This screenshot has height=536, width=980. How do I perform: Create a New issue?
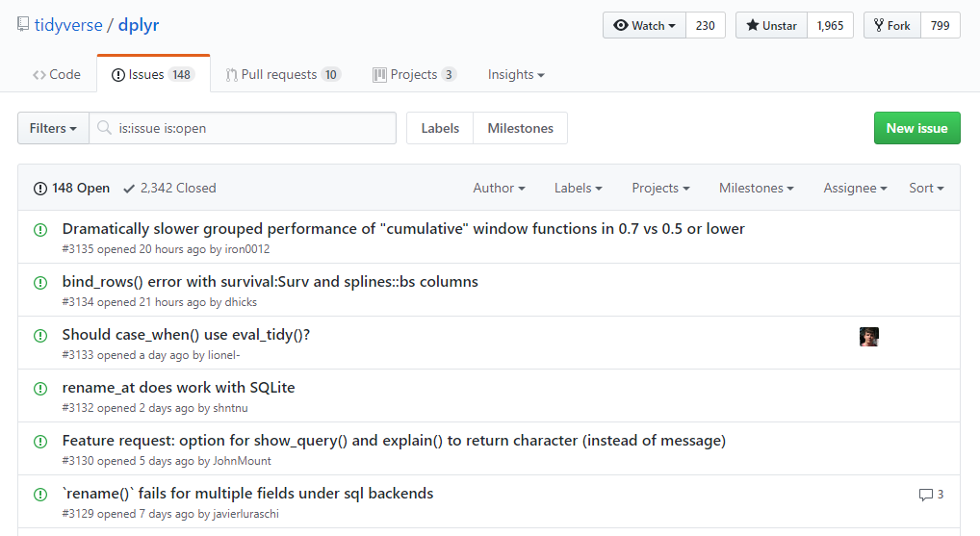[916, 128]
